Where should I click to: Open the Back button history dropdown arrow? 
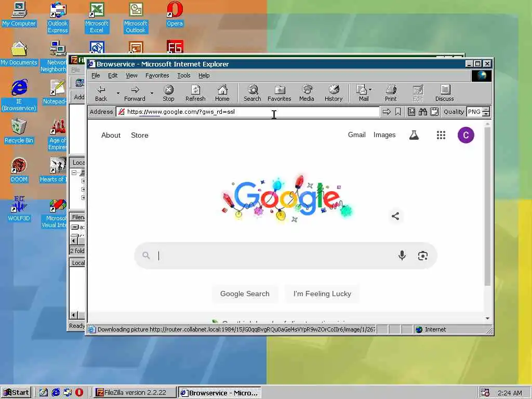(118, 93)
